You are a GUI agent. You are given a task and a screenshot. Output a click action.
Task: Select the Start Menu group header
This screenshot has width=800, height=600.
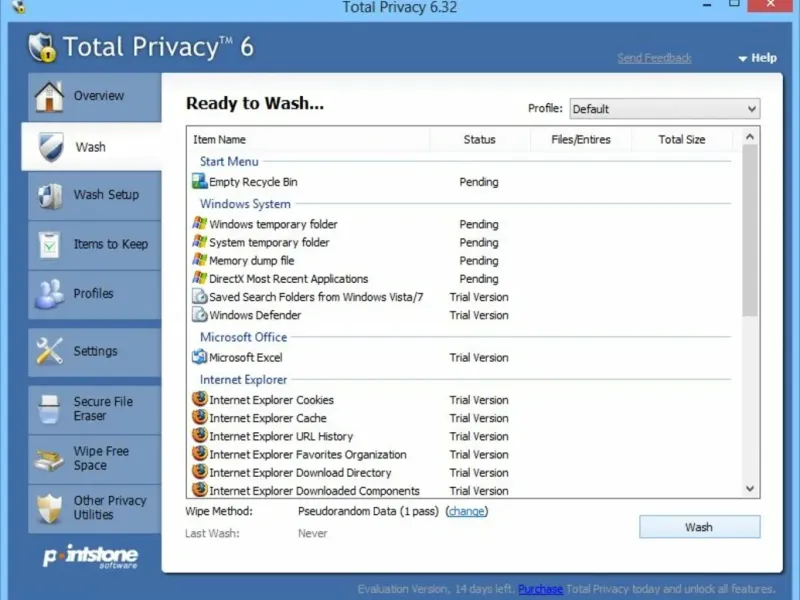pyautogui.click(x=229, y=161)
